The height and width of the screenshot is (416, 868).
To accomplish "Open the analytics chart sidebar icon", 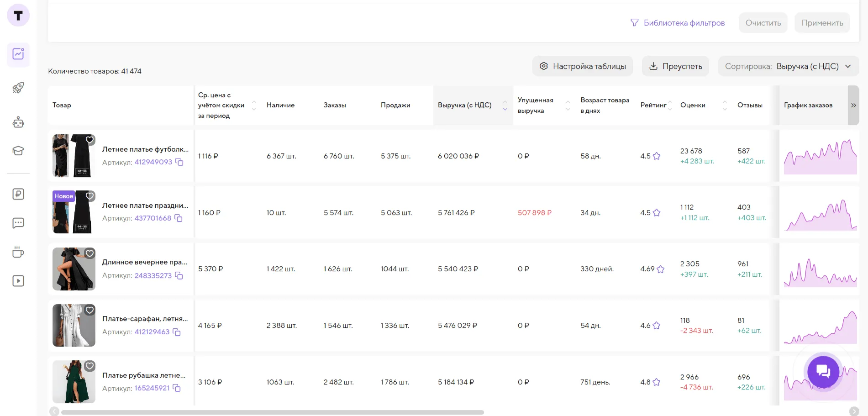I will coord(18,54).
